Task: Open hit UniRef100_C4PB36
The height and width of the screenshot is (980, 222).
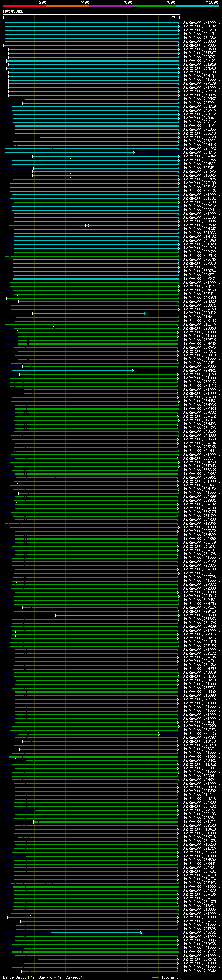Action: (x=199, y=45)
